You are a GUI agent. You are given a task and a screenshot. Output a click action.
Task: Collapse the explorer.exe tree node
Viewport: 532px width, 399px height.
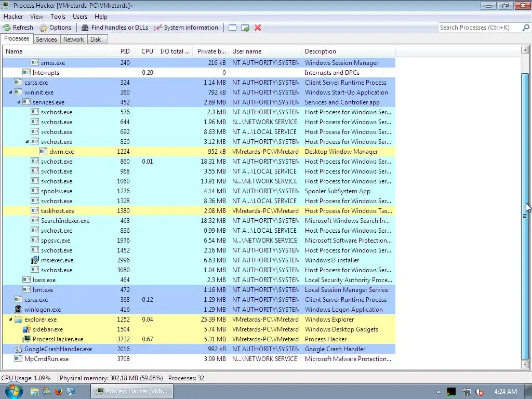tap(10, 320)
